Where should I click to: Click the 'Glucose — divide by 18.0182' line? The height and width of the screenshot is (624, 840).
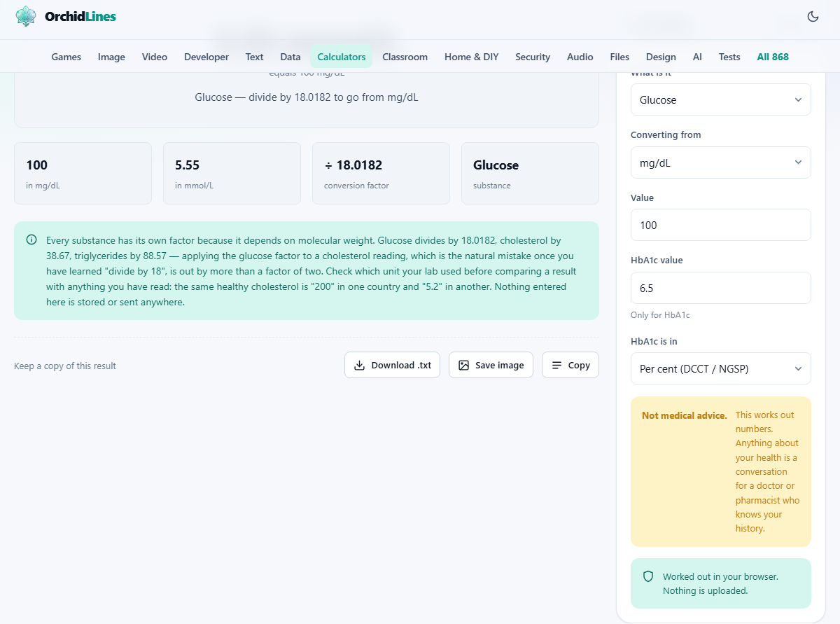(x=307, y=97)
